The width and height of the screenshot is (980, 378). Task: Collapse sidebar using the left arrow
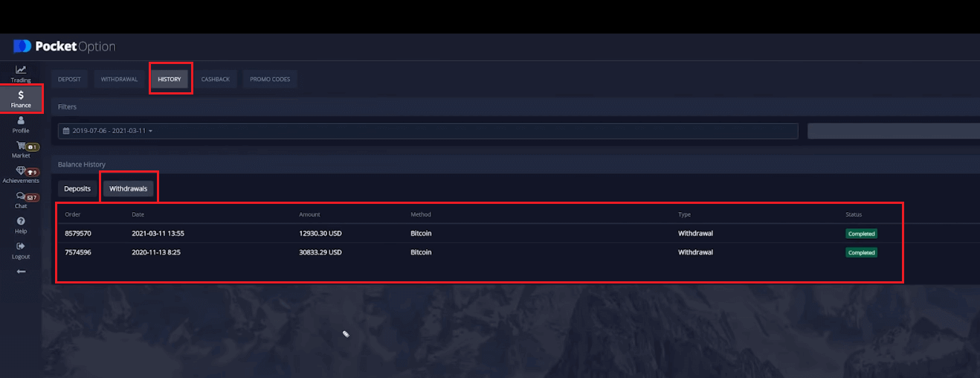[21, 272]
